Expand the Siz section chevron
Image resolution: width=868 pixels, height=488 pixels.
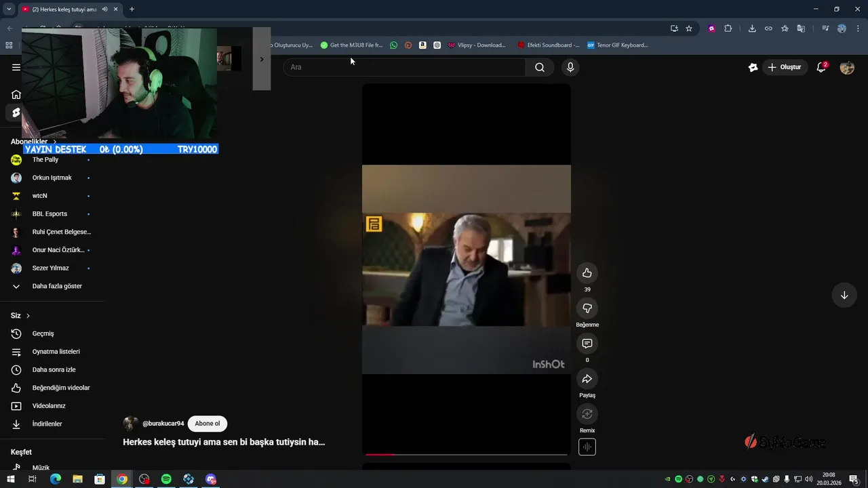pyautogui.click(x=28, y=316)
